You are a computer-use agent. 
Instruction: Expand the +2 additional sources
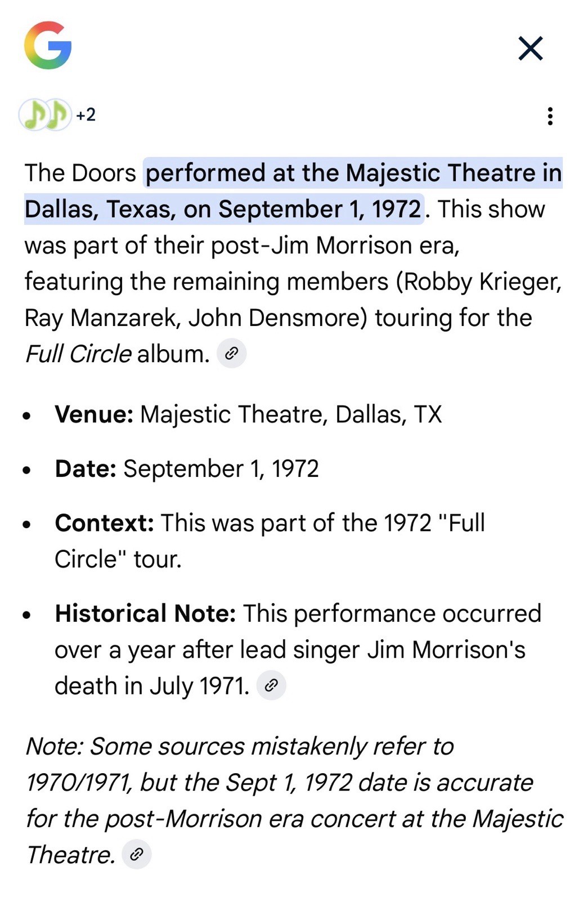86,116
